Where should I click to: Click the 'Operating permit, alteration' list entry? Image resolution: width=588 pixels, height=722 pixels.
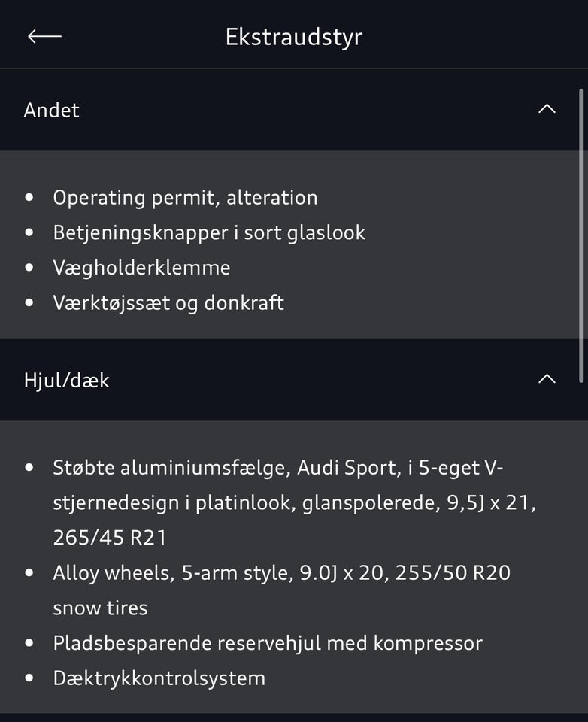[x=185, y=197]
